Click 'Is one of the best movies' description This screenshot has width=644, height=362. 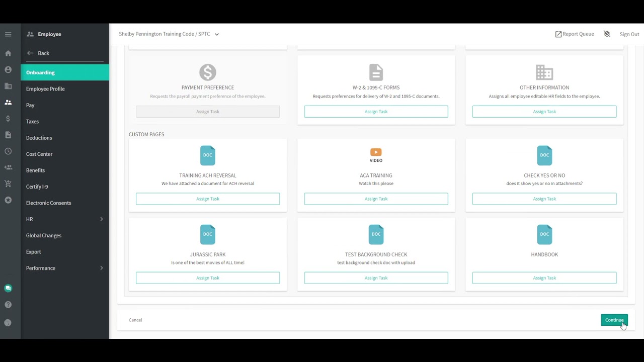pos(208,262)
